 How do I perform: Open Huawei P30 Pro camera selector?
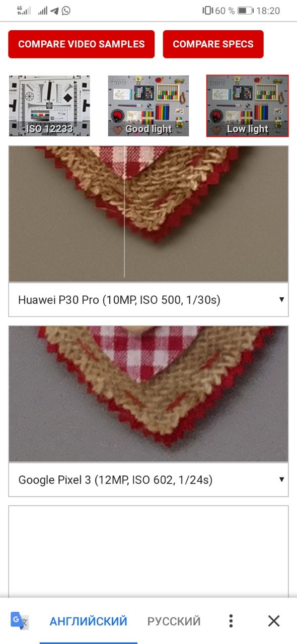click(x=148, y=300)
